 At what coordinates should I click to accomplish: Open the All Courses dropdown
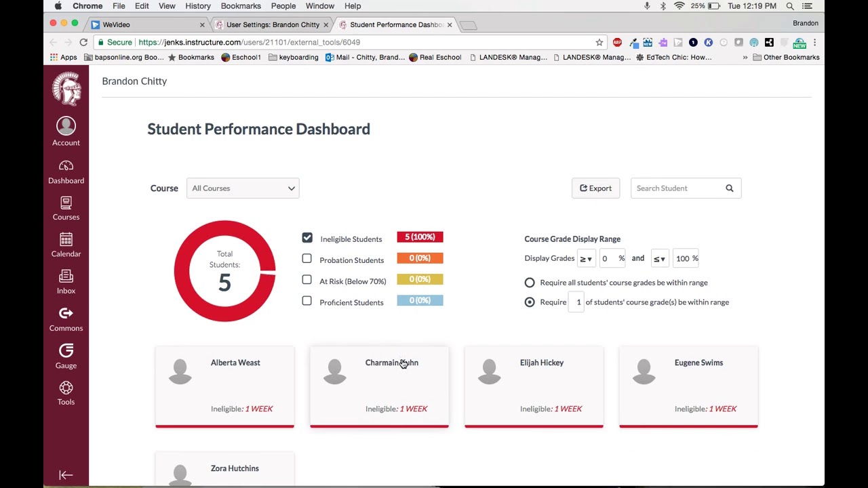(x=243, y=188)
